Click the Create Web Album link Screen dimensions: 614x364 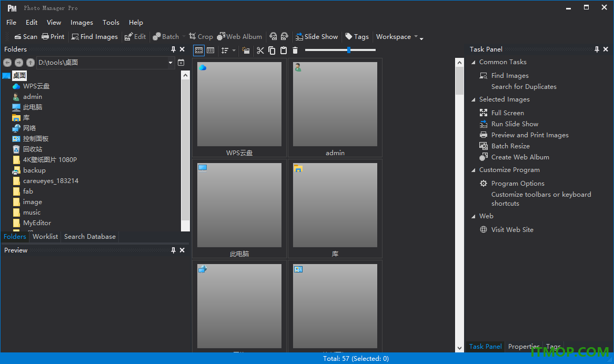[x=520, y=157]
